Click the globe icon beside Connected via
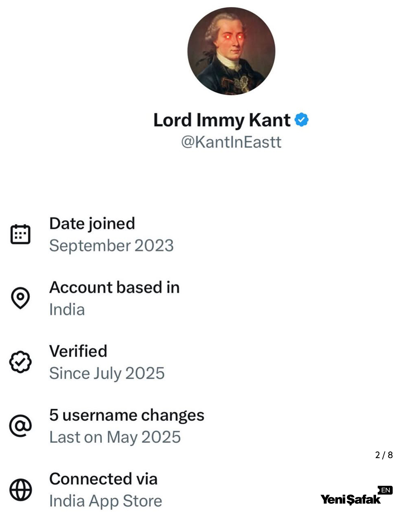 tap(20, 490)
